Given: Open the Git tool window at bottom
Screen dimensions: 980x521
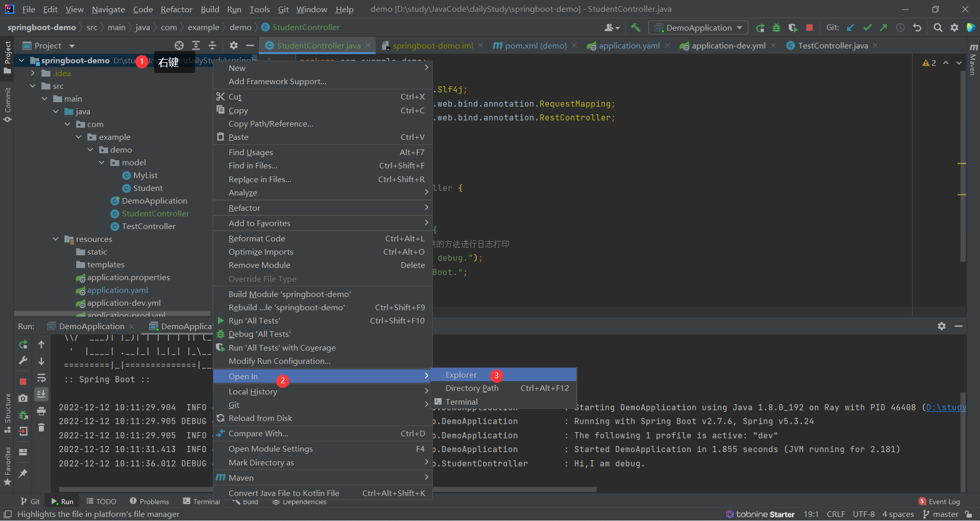Looking at the screenshot, I should click(x=30, y=502).
